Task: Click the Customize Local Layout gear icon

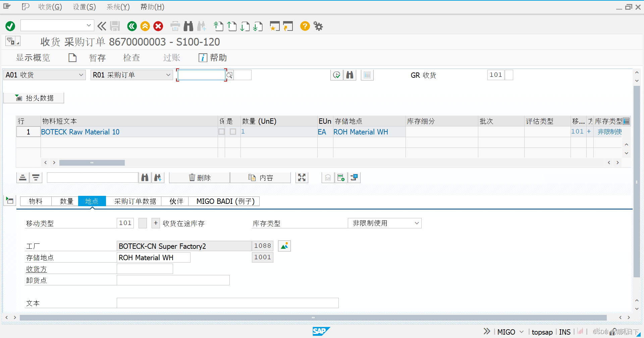Action: point(318,26)
